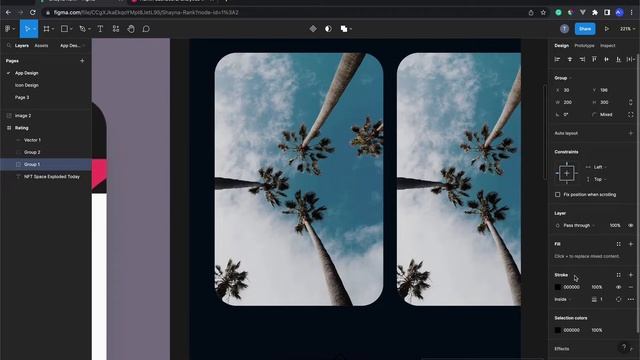
Task: Open the Boolean operations dropdown arrow
Action: point(351,29)
